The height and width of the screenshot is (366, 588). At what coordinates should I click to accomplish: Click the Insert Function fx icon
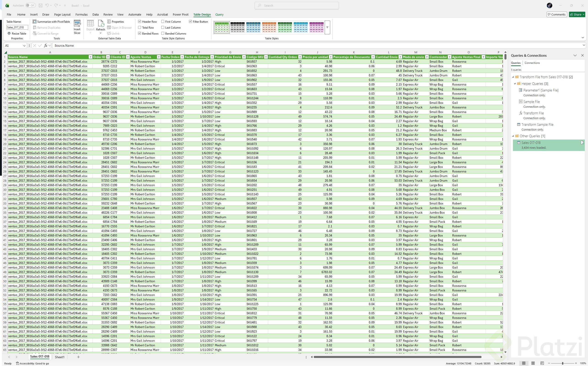(x=45, y=46)
